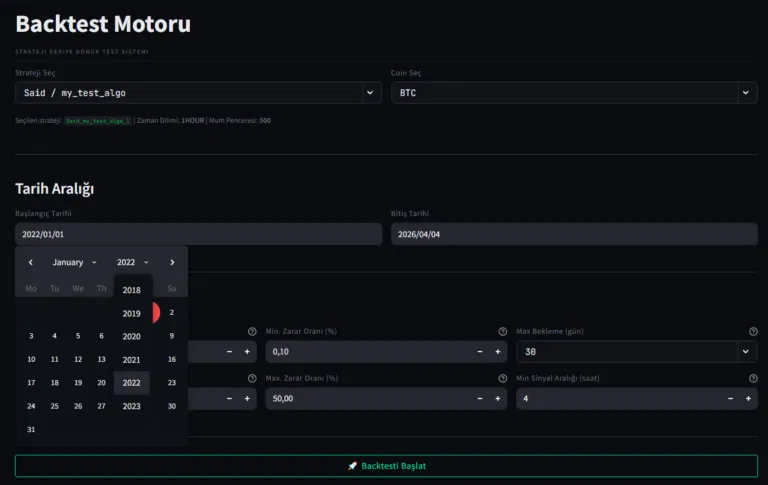Open the January month selector
This screenshot has width=768, height=485.
[75, 262]
